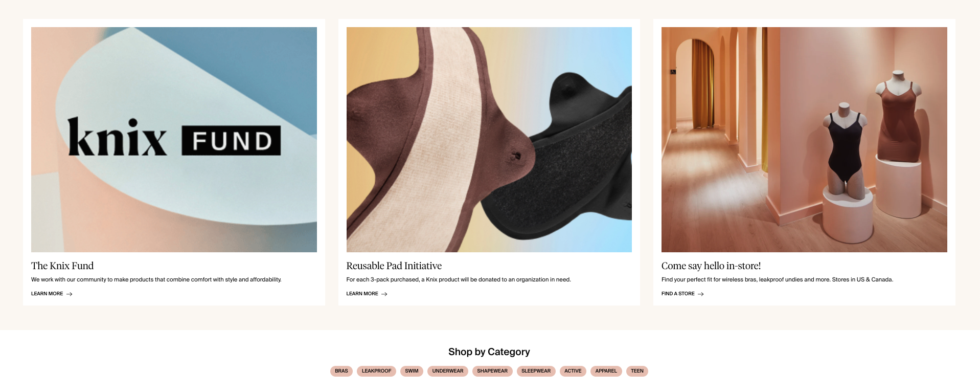Go to the Sleepwear category
This screenshot has height=392, width=980.
click(x=536, y=371)
